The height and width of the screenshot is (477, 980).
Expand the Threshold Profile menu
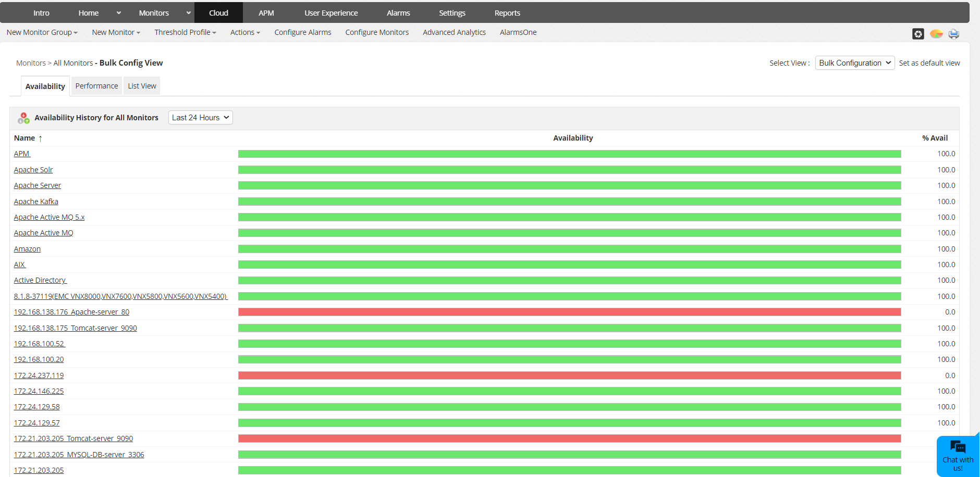185,32
